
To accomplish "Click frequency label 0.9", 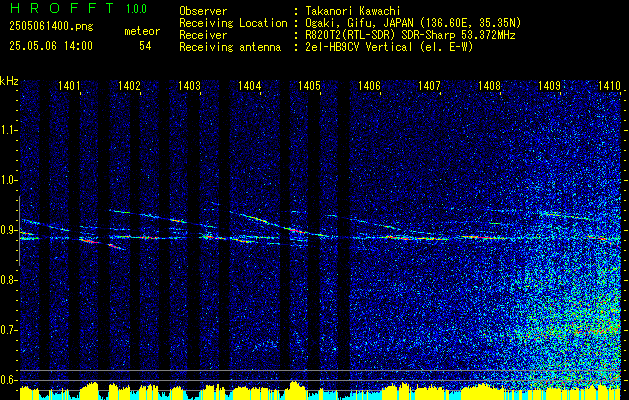I will (8, 230).
